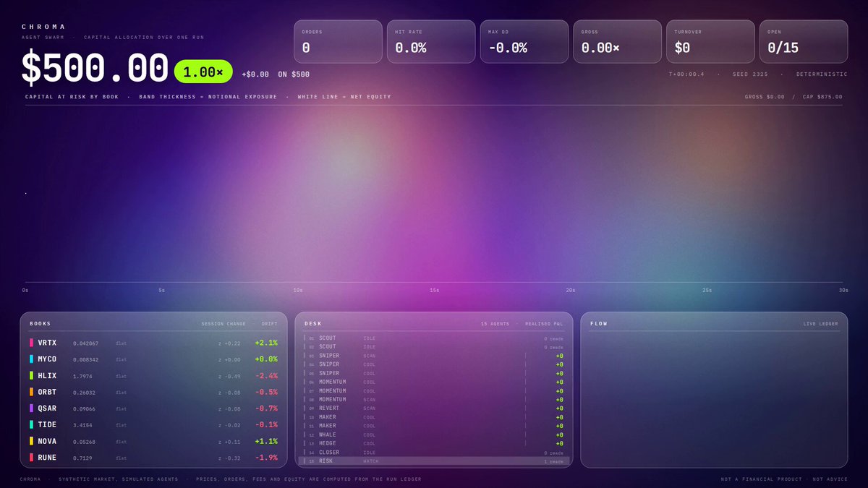Click the MYCO cyan color swatch

[31, 359]
